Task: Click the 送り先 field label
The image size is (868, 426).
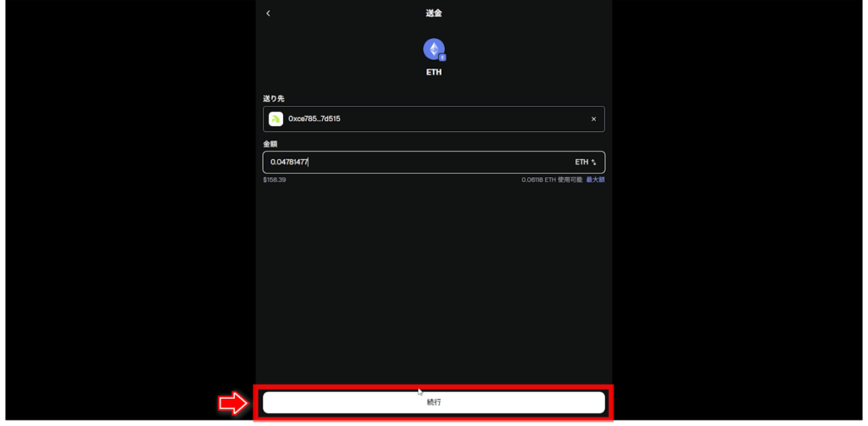Action: pos(274,98)
